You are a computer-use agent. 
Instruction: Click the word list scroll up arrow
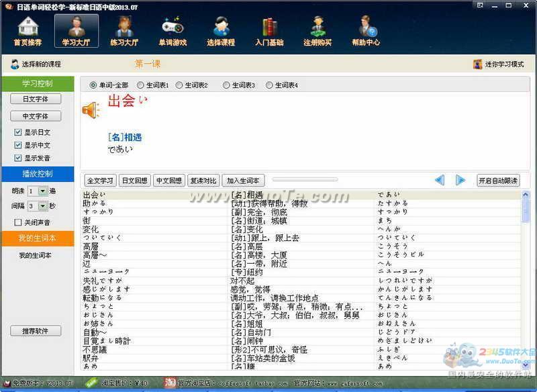tap(525, 195)
